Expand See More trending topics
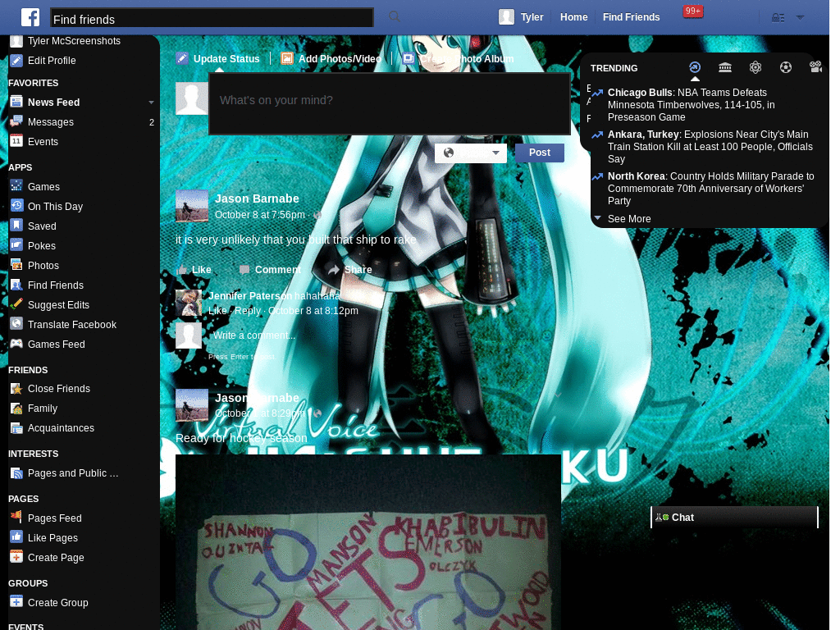The width and height of the screenshot is (840, 630). coord(629,218)
